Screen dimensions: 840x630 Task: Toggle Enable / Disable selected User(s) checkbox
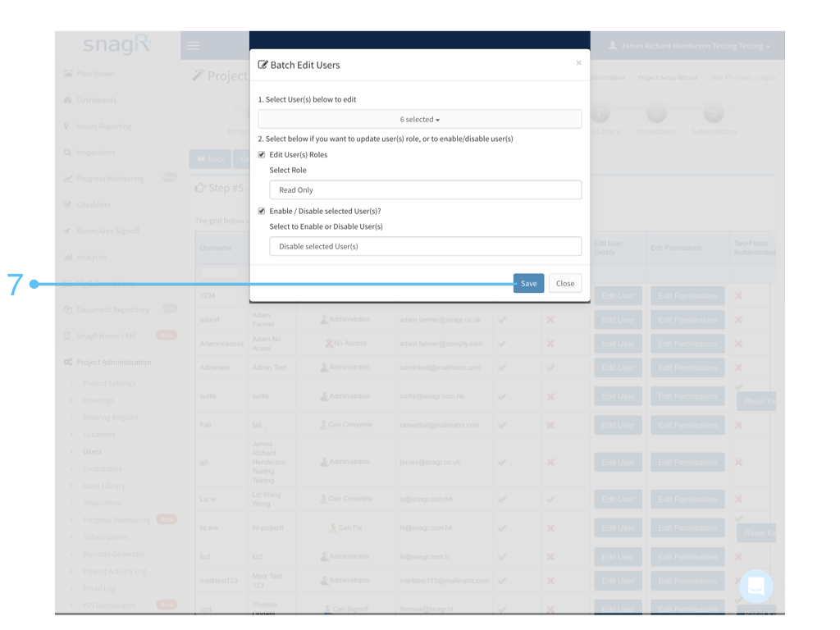pos(262,211)
